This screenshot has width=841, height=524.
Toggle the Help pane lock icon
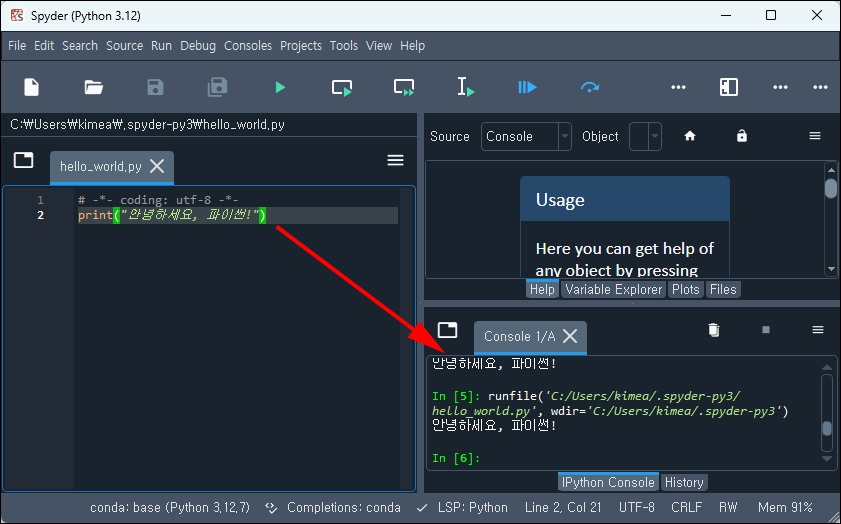tap(742, 136)
